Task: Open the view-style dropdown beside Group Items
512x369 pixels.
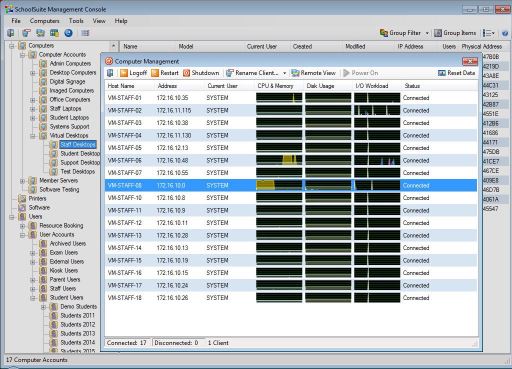Action: [x=489, y=33]
